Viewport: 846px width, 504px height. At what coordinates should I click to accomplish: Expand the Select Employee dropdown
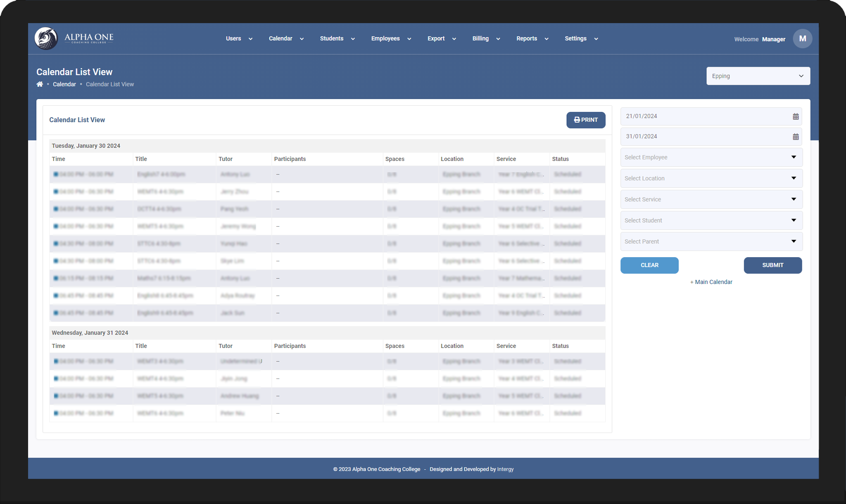(x=711, y=157)
